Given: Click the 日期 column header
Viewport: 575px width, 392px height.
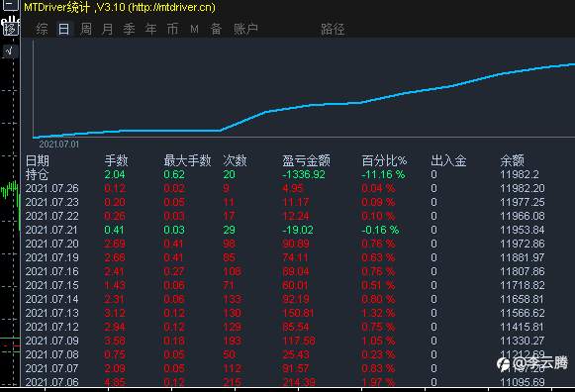Looking at the screenshot, I should pyautogui.click(x=37, y=160).
